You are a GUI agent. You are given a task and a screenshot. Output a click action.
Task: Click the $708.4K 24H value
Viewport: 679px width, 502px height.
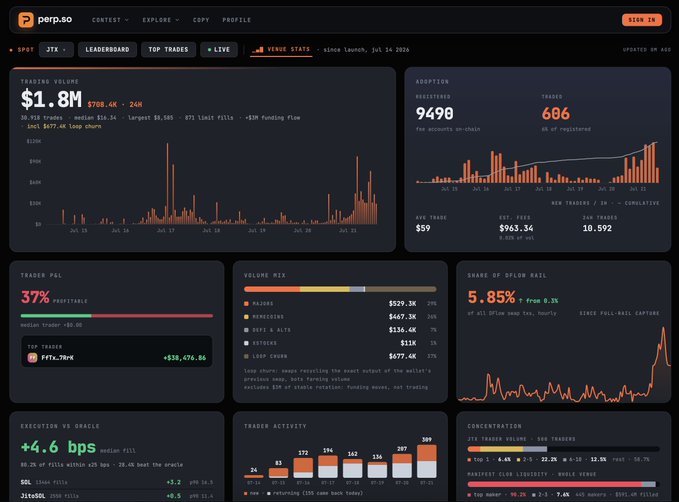(115, 104)
